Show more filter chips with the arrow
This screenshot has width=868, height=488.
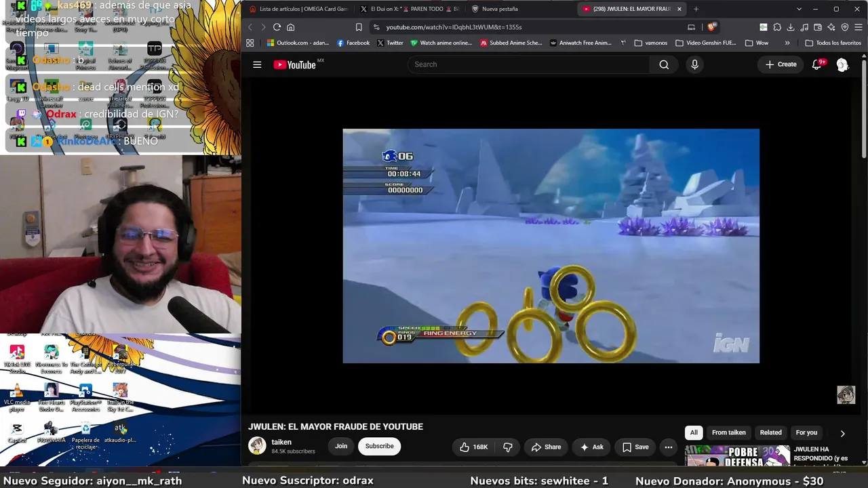[x=842, y=433]
